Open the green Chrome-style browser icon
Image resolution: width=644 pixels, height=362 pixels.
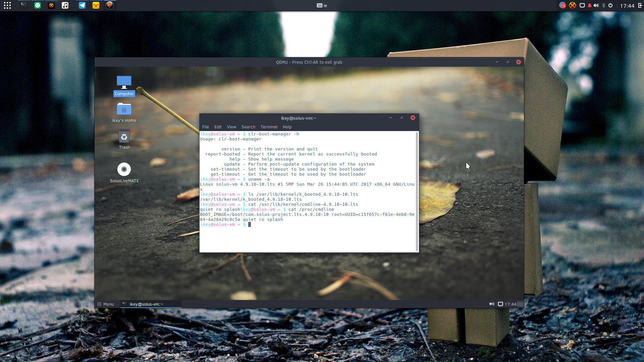38,5
